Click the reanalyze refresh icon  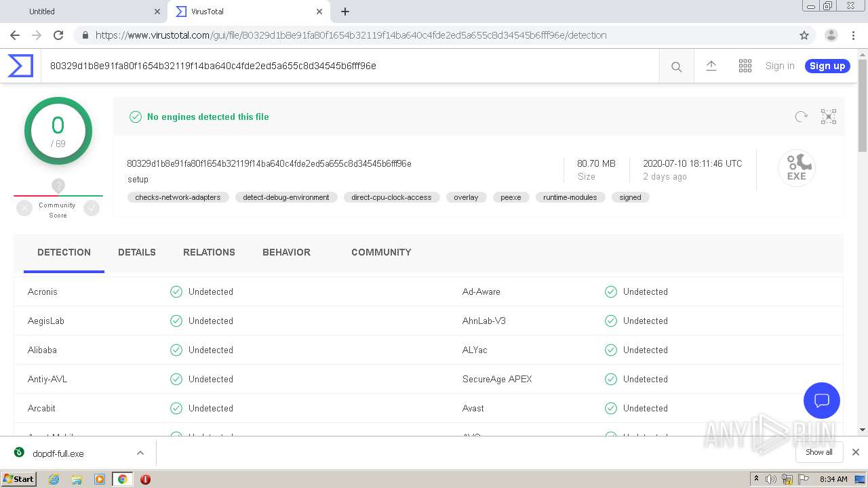[801, 117]
